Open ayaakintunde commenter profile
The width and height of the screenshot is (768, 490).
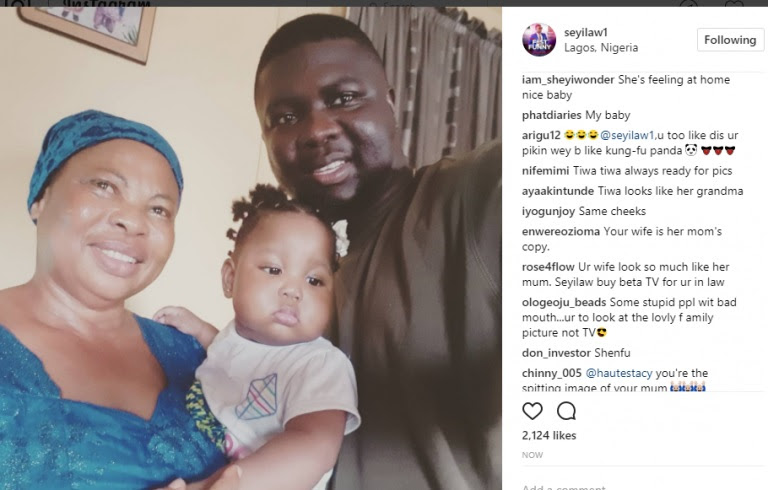click(x=558, y=191)
